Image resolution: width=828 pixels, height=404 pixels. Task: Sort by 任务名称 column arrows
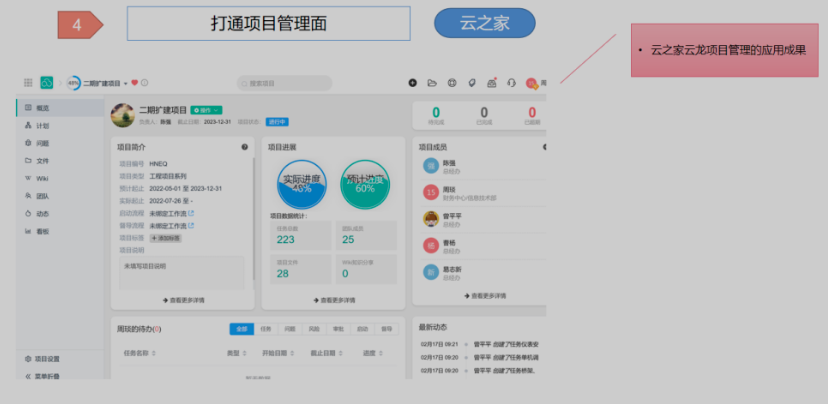[154, 353]
